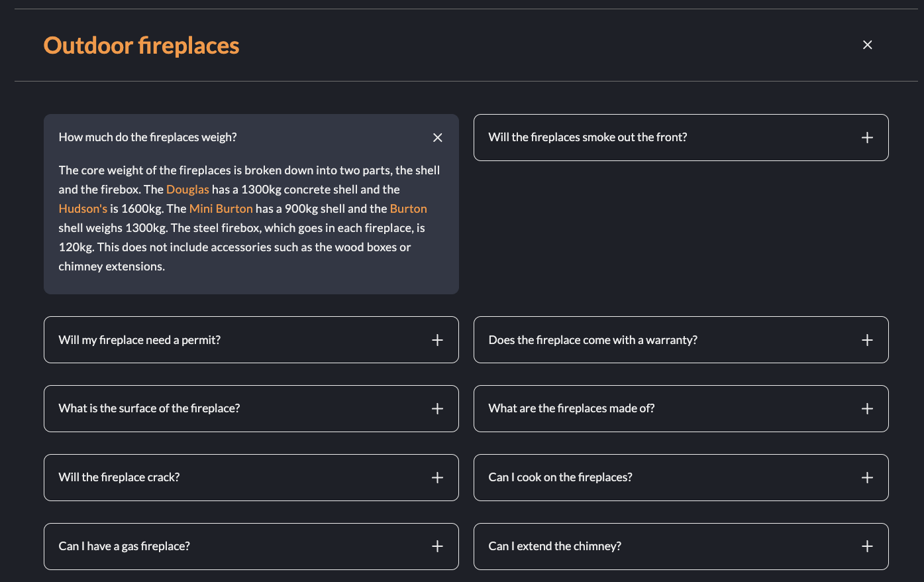Click plus icon beside warranty question
924x582 pixels.
click(x=867, y=340)
